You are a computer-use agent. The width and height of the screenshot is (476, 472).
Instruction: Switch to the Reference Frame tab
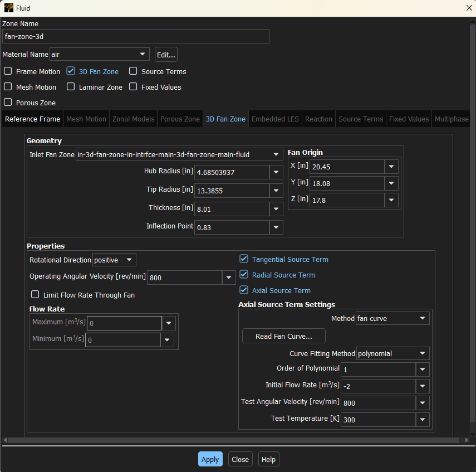(32, 119)
